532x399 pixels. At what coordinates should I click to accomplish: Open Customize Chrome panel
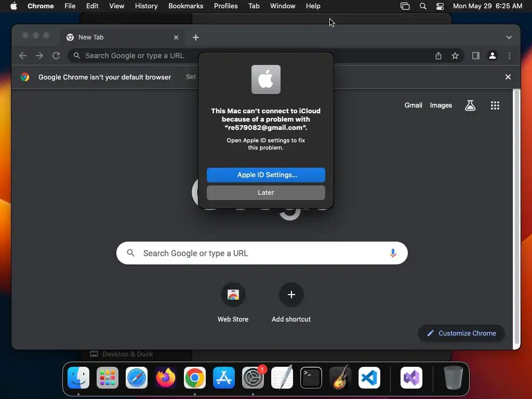pos(461,333)
